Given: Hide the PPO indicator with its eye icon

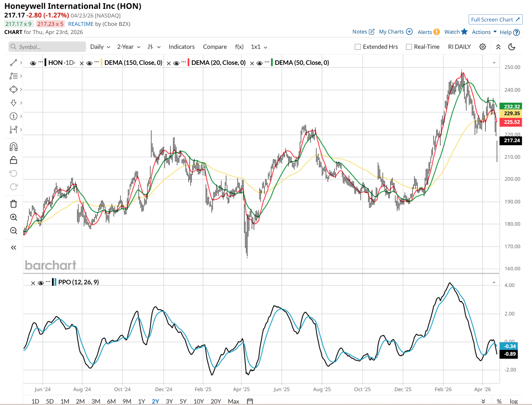Looking at the screenshot, I should point(41,283).
